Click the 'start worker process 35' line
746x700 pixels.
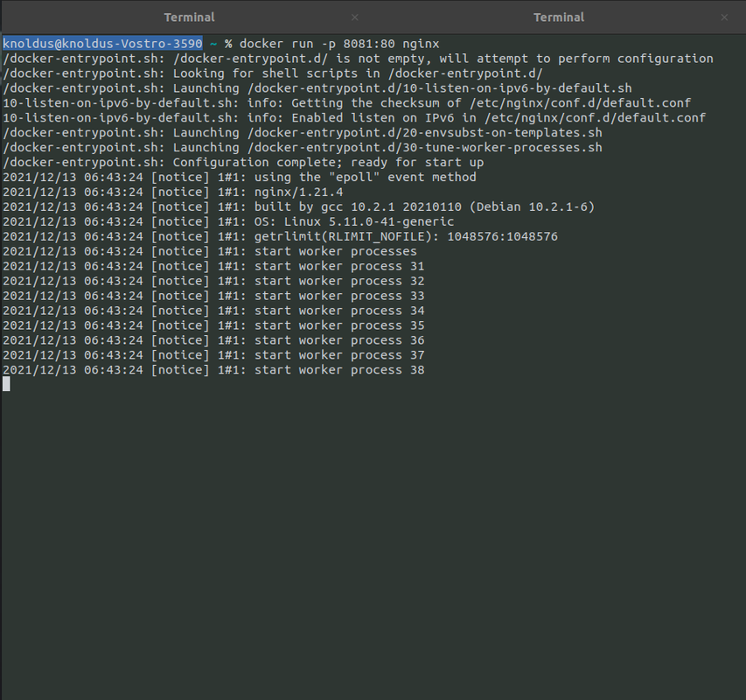213,325
